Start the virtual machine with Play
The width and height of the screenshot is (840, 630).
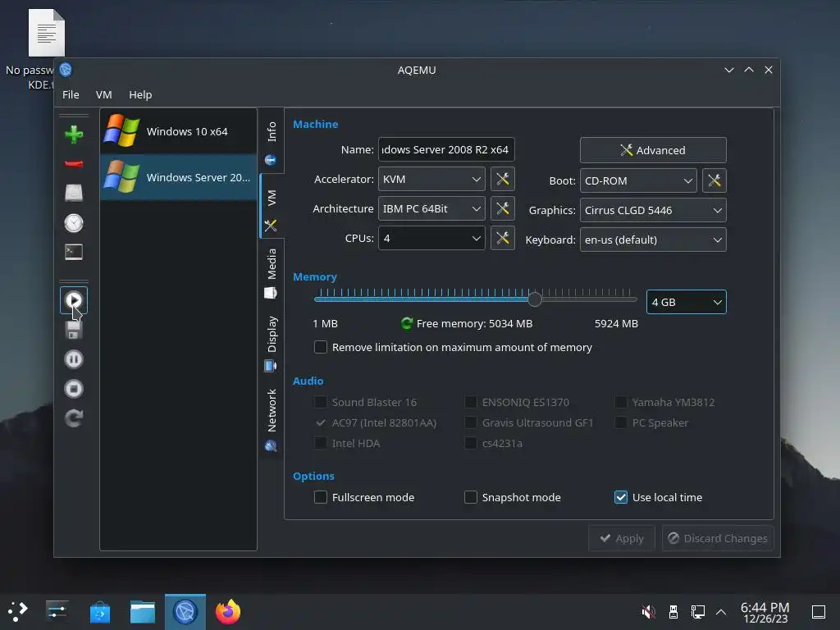click(74, 300)
